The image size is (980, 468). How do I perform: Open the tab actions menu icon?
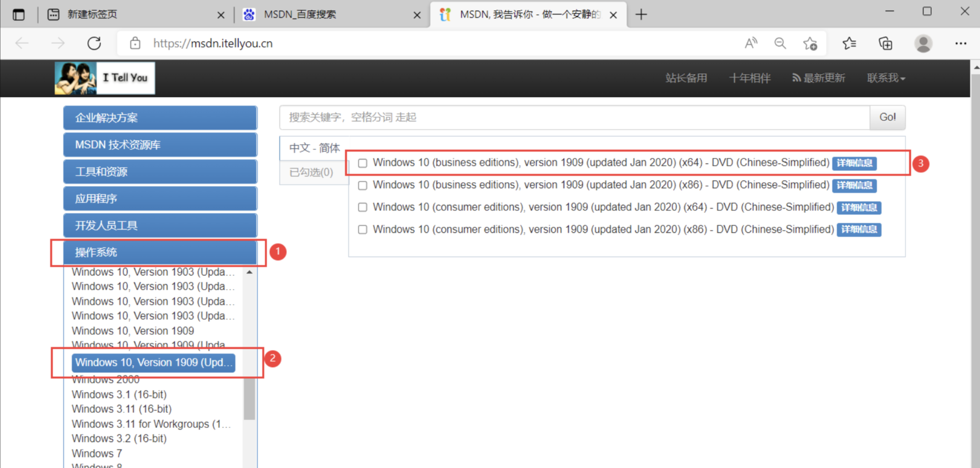click(18, 15)
